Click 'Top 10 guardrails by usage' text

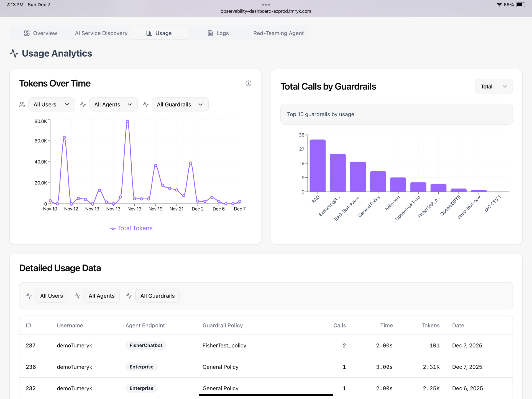pyautogui.click(x=321, y=114)
